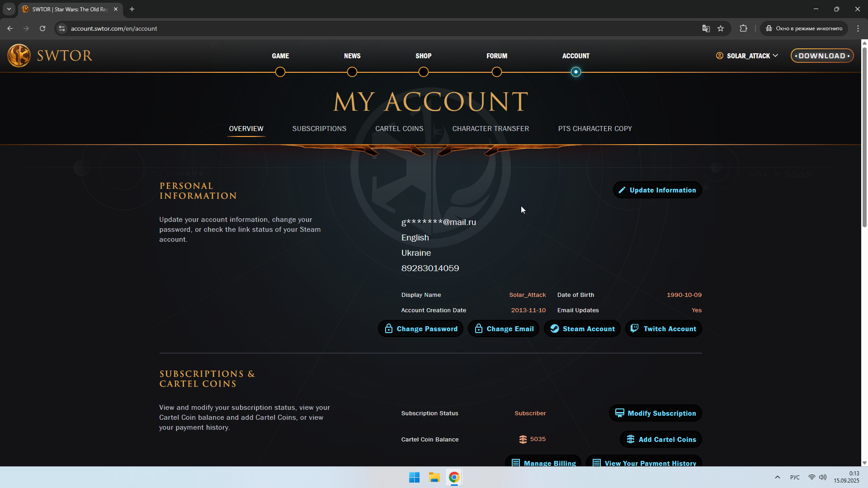Screen dimensions: 868x488
Task: Close the SWTOR browser tab
Action: pos(116,9)
